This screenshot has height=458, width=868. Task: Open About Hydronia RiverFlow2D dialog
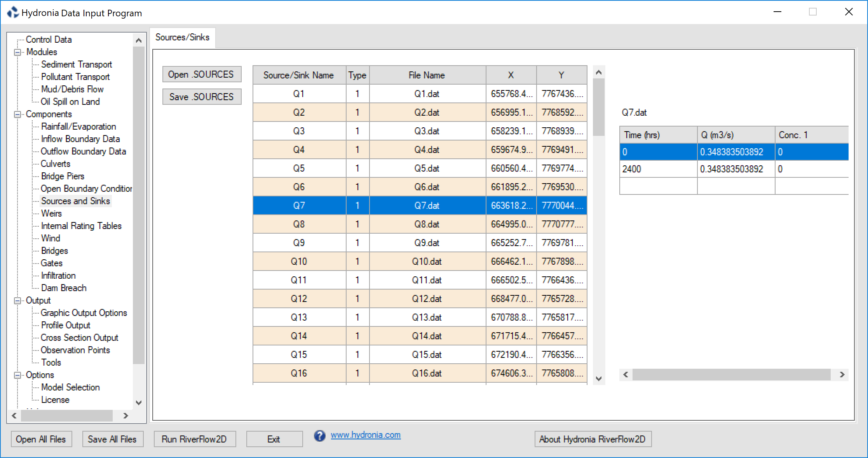point(593,439)
